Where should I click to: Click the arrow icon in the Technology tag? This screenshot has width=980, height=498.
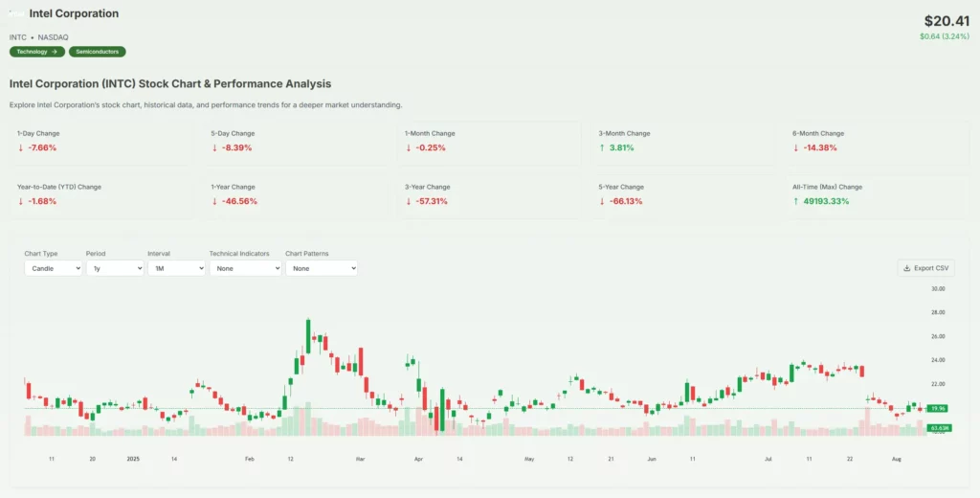point(55,52)
